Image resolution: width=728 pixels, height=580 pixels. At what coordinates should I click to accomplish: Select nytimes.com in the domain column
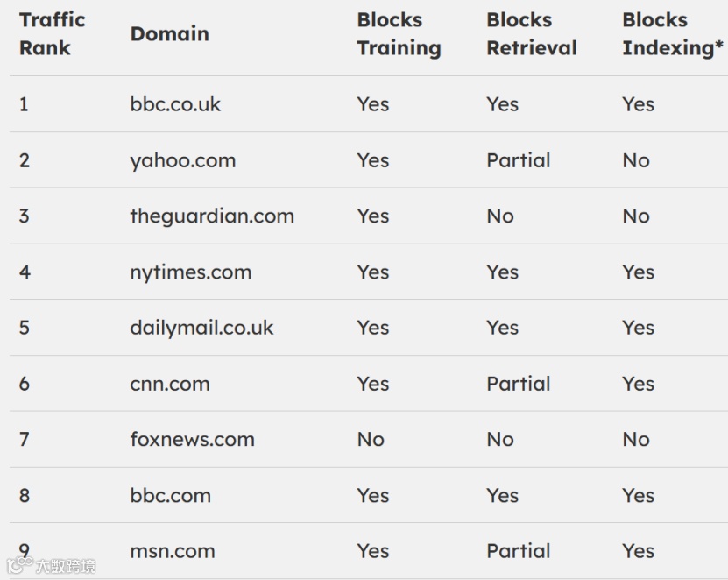coord(191,272)
